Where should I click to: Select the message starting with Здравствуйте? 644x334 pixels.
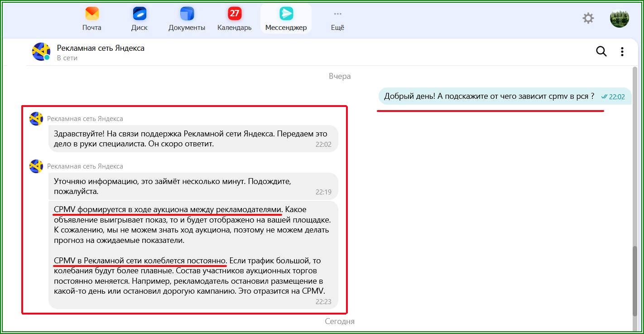point(190,139)
